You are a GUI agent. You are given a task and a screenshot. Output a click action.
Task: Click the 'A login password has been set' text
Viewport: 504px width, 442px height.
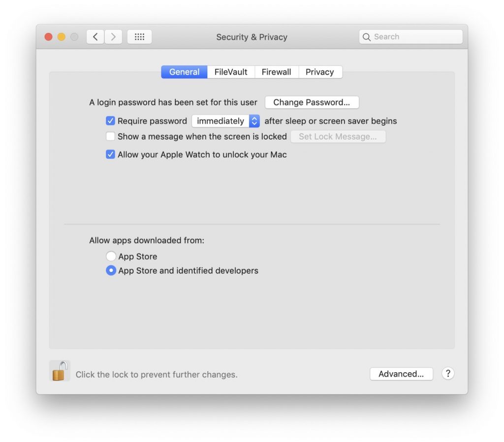pos(173,102)
